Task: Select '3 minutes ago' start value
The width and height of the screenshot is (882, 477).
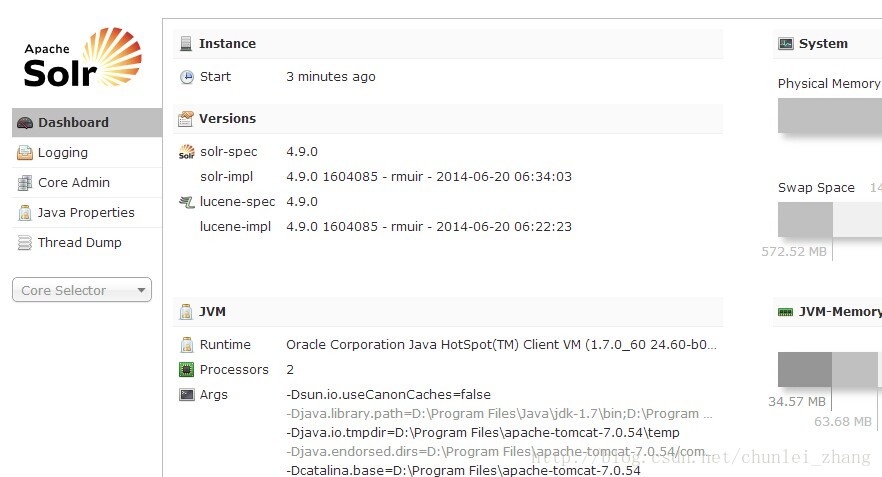Action: tap(331, 76)
